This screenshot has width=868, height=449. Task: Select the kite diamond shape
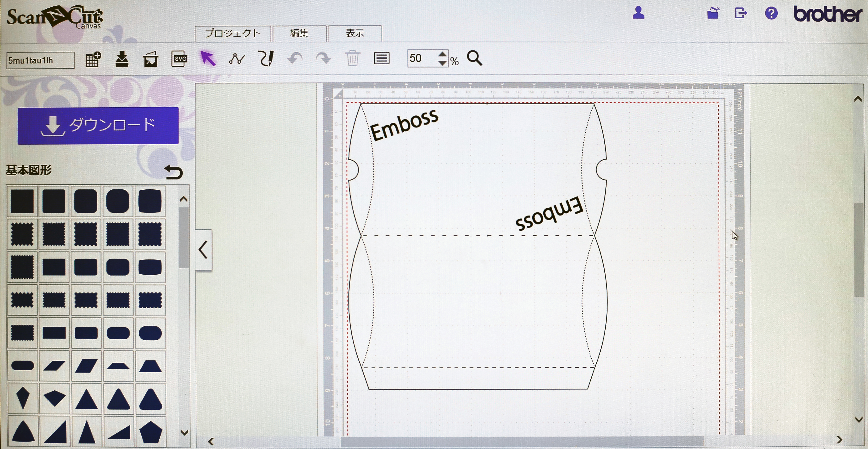(x=23, y=398)
